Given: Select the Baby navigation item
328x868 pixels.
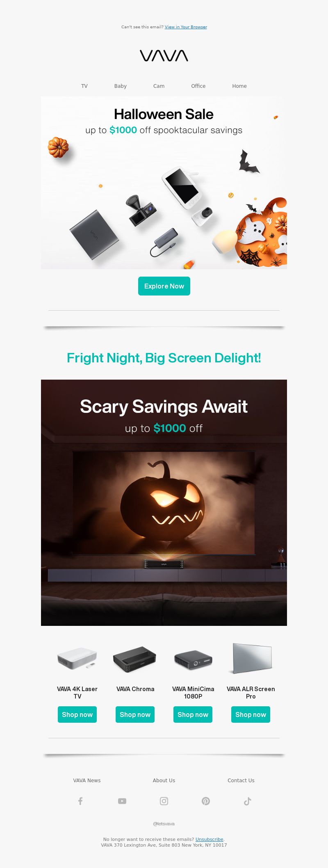Looking at the screenshot, I should click(x=121, y=86).
